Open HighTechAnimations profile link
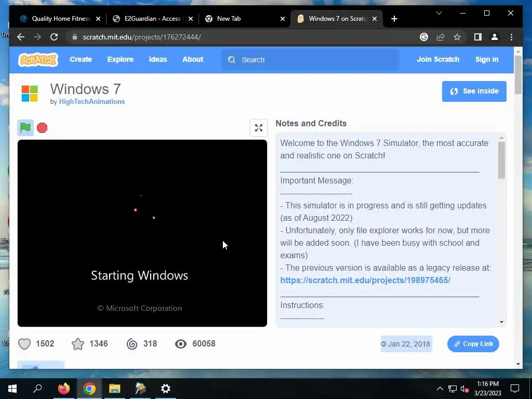 pyautogui.click(x=92, y=101)
